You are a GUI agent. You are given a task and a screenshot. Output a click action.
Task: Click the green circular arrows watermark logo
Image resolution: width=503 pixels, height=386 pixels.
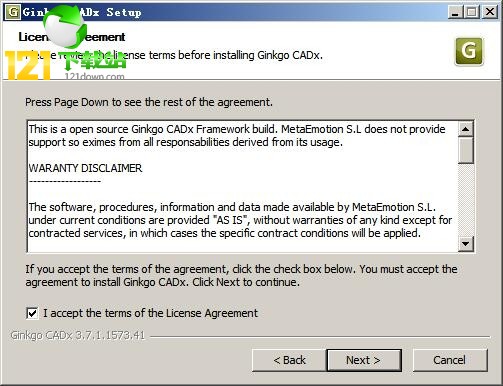(x=64, y=27)
